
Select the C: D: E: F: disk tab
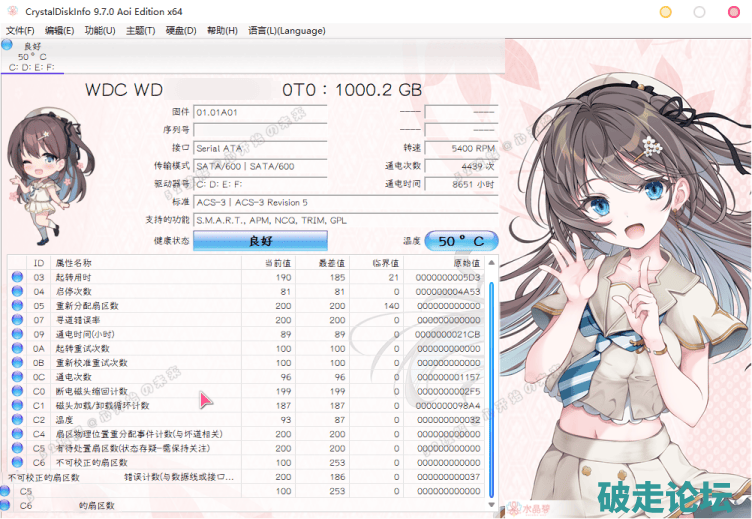(31, 67)
